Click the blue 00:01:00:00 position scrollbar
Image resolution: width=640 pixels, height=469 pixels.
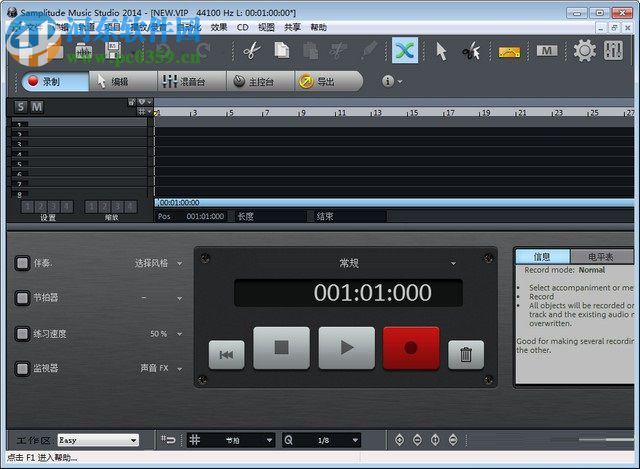tap(394, 202)
